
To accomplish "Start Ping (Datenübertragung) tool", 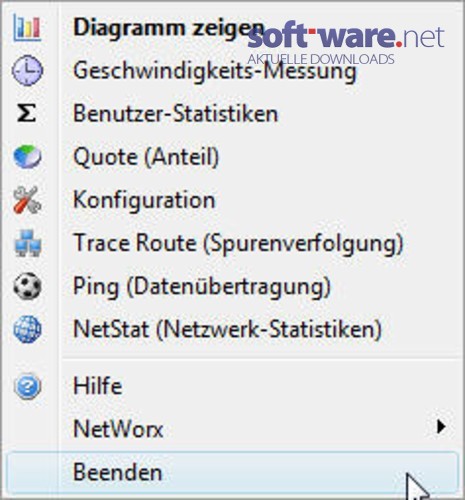I will pyautogui.click(x=232, y=286).
